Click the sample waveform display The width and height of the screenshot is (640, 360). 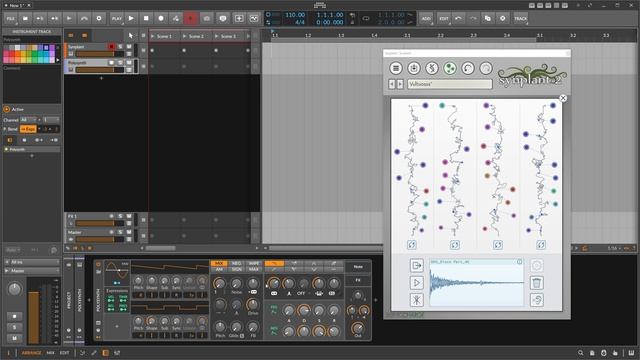click(x=476, y=282)
